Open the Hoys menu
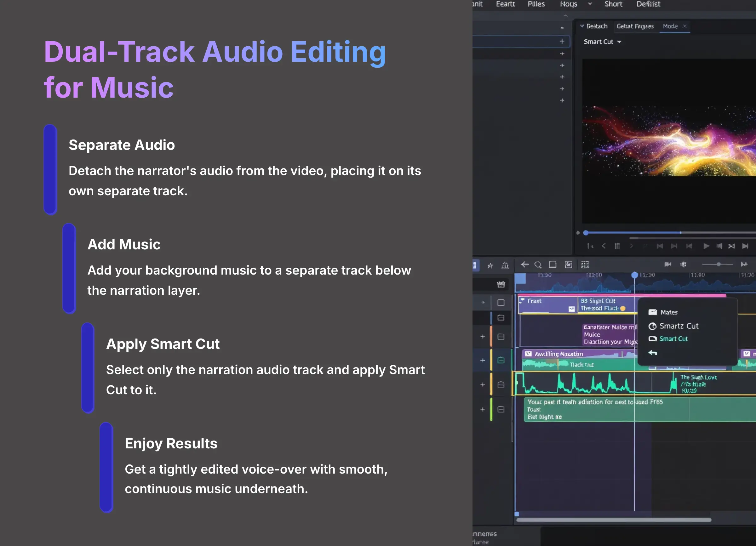 [568, 4]
